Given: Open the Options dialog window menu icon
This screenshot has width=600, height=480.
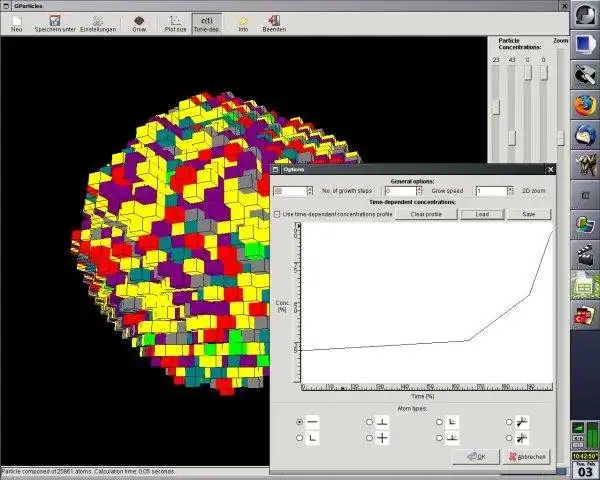Looking at the screenshot, I should coord(275,169).
